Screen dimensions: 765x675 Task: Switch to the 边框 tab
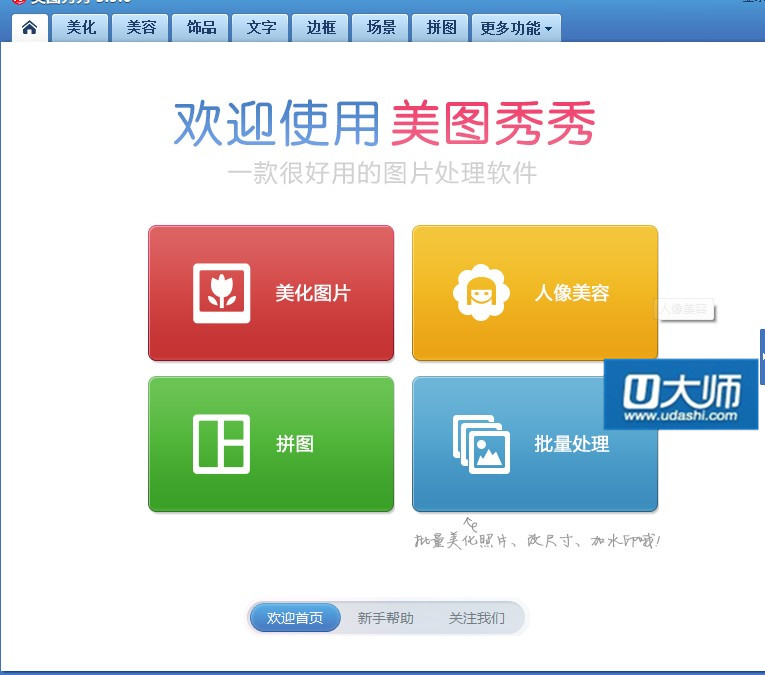coord(321,28)
